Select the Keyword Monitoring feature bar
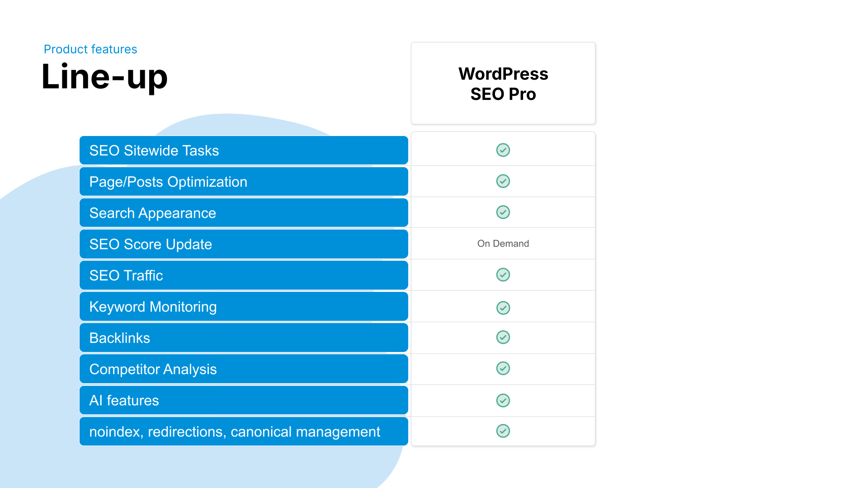Viewport: 868px width, 488px height. point(244,307)
